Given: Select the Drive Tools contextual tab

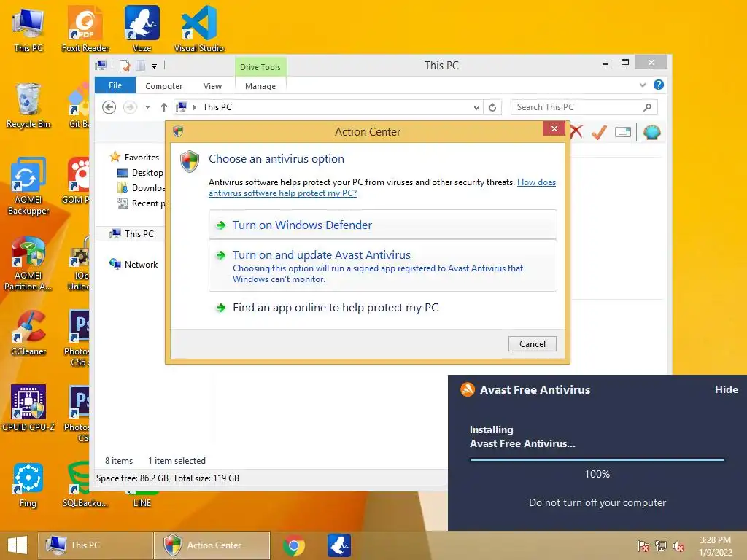Looking at the screenshot, I should 260,67.
